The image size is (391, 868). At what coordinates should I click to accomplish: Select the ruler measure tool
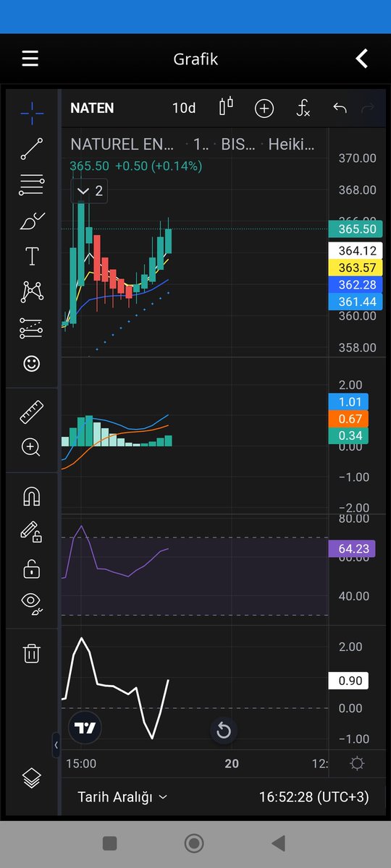pos(31,412)
